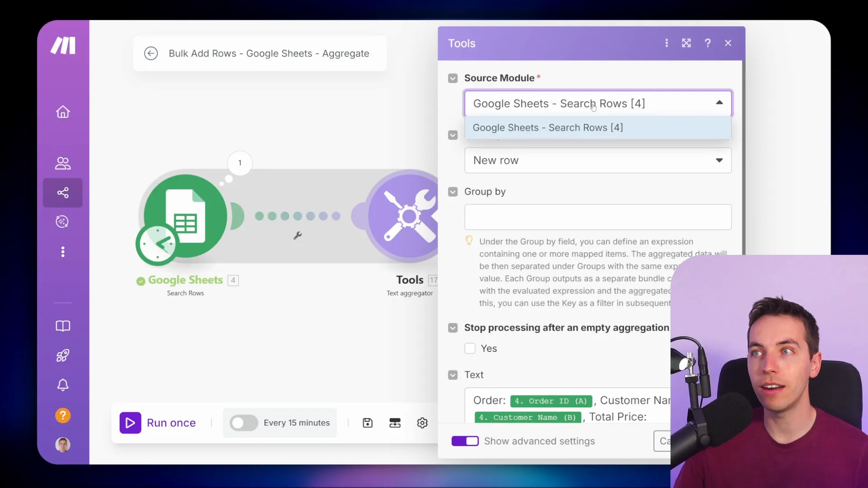Open the sidebar three-dot More menu
Viewport: 868px width, 488px height.
pyautogui.click(x=63, y=252)
